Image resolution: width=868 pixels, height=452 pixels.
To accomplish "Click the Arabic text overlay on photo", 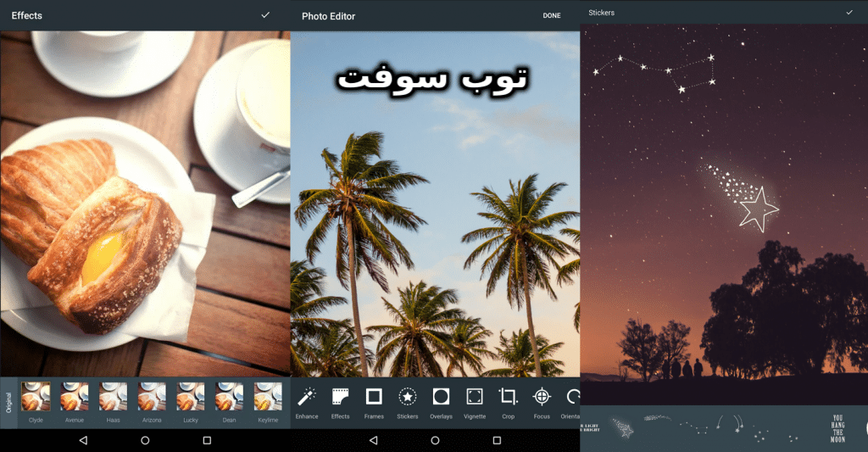I will tap(433, 80).
